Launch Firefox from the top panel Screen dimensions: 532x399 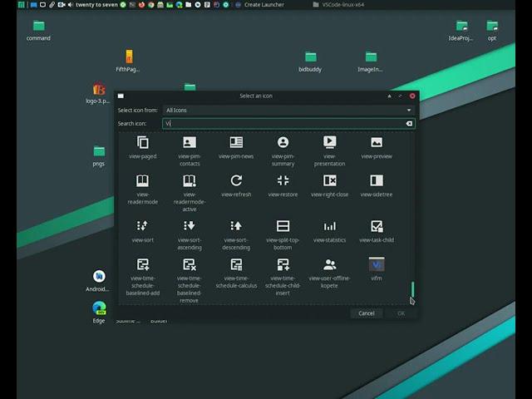(x=141, y=5)
